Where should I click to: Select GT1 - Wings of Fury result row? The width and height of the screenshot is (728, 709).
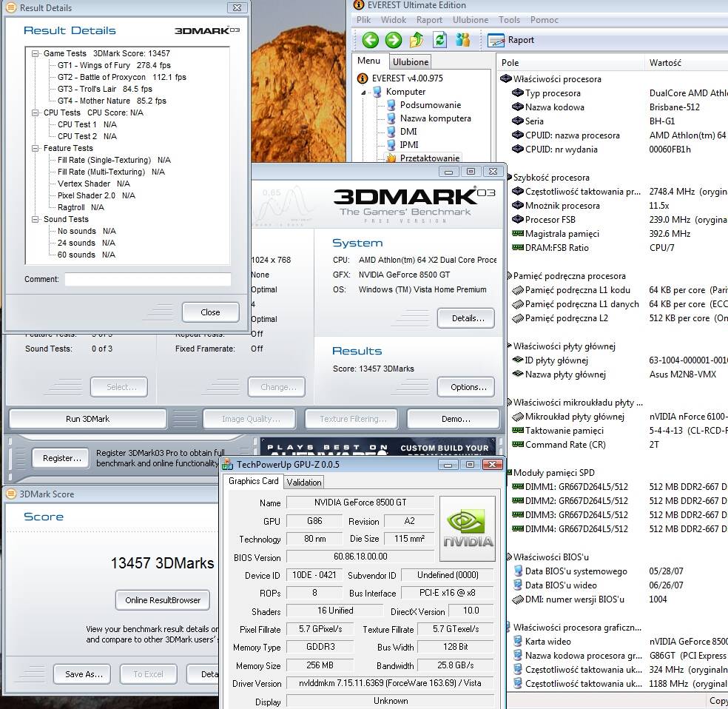pyautogui.click(x=114, y=65)
